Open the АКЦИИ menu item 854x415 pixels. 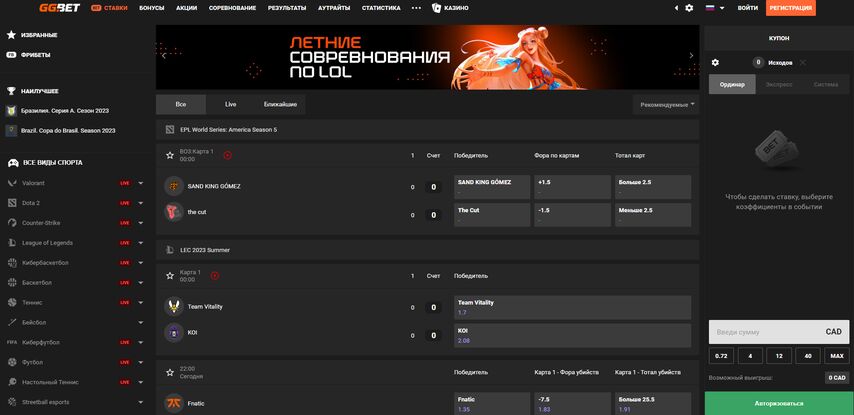tap(186, 8)
